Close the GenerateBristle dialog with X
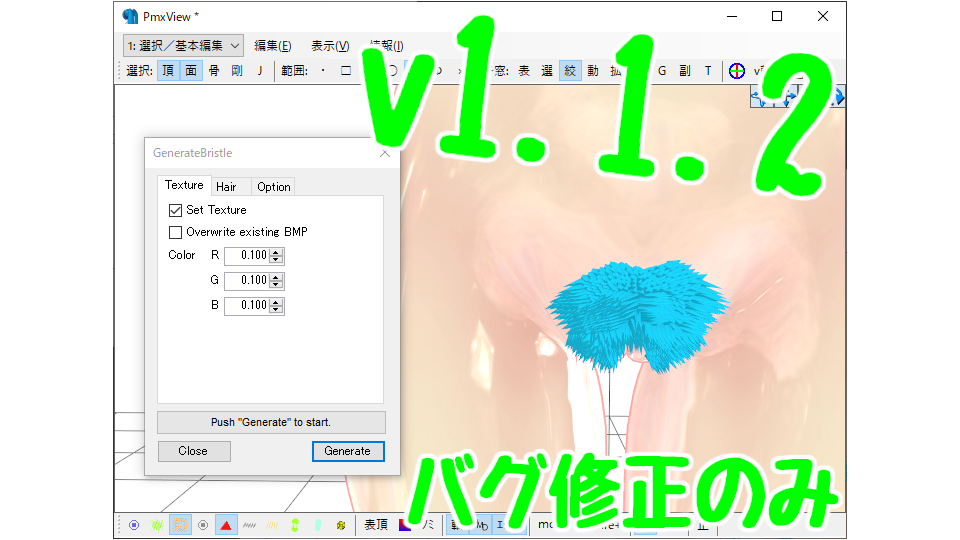Image resolution: width=960 pixels, height=540 pixels. pyautogui.click(x=384, y=153)
